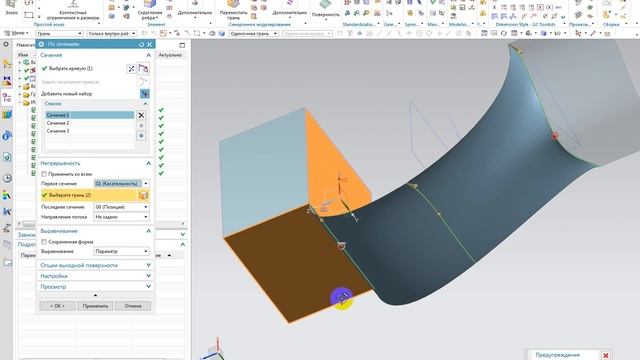Select Сечение 3 in the list

click(x=90, y=131)
